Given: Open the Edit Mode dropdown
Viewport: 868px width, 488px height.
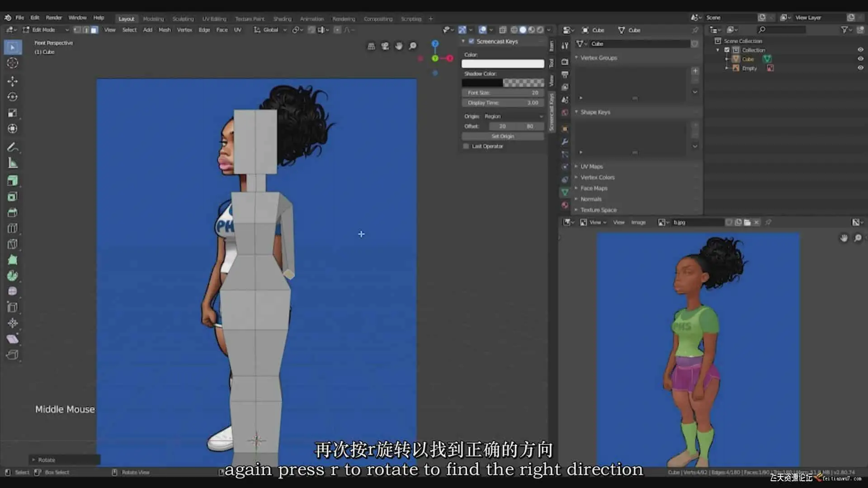Looking at the screenshot, I should (x=45, y=30).
